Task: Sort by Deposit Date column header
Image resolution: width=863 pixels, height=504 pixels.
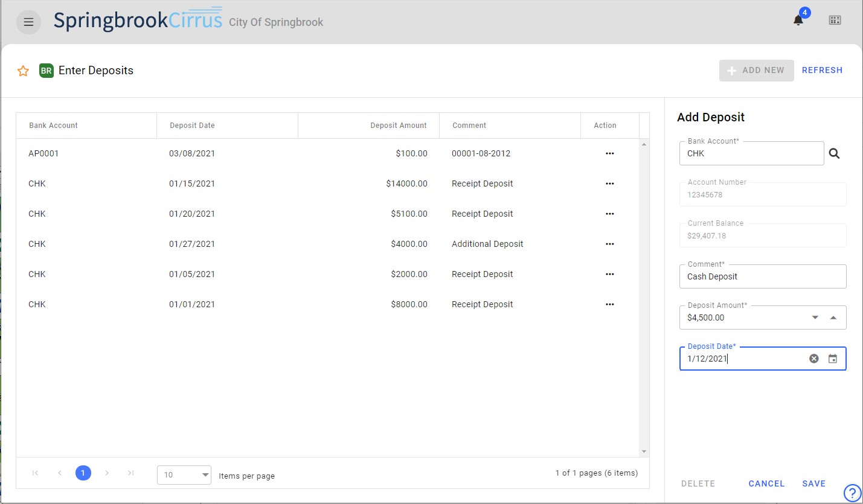Action: tap(192, 126)
